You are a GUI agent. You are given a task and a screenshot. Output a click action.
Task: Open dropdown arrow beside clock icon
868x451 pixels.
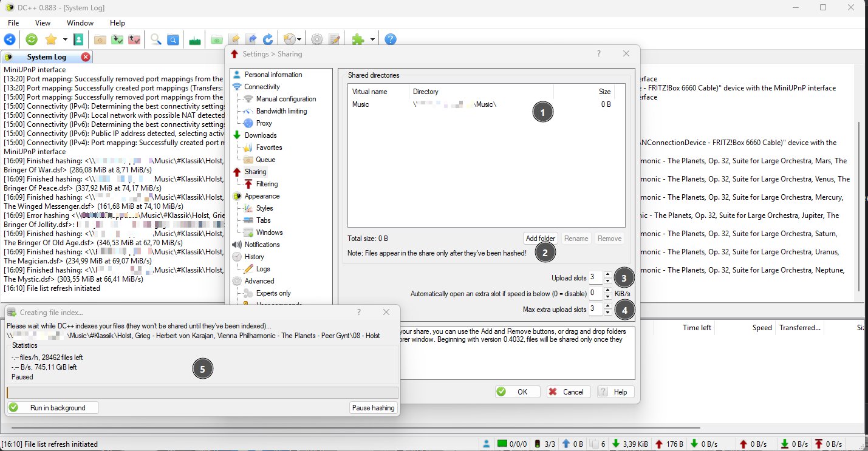point(300,39)
